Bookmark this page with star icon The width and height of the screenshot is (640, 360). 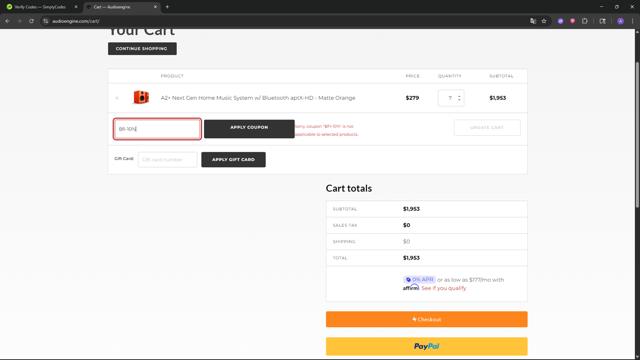point(544,21)
